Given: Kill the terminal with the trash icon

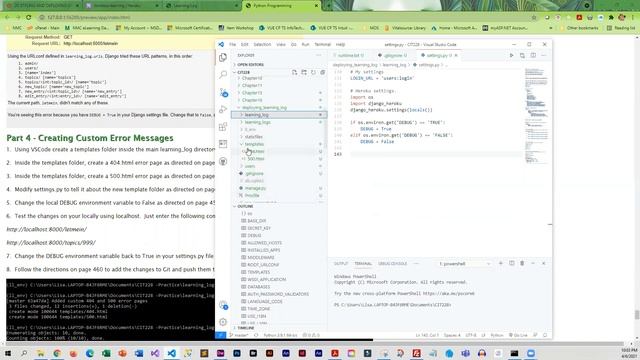Looking at the screenshot, I should click(522, 264).
